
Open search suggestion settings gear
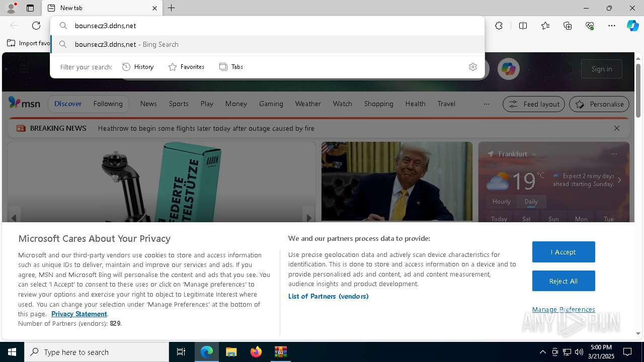click(x=473, y=67)
